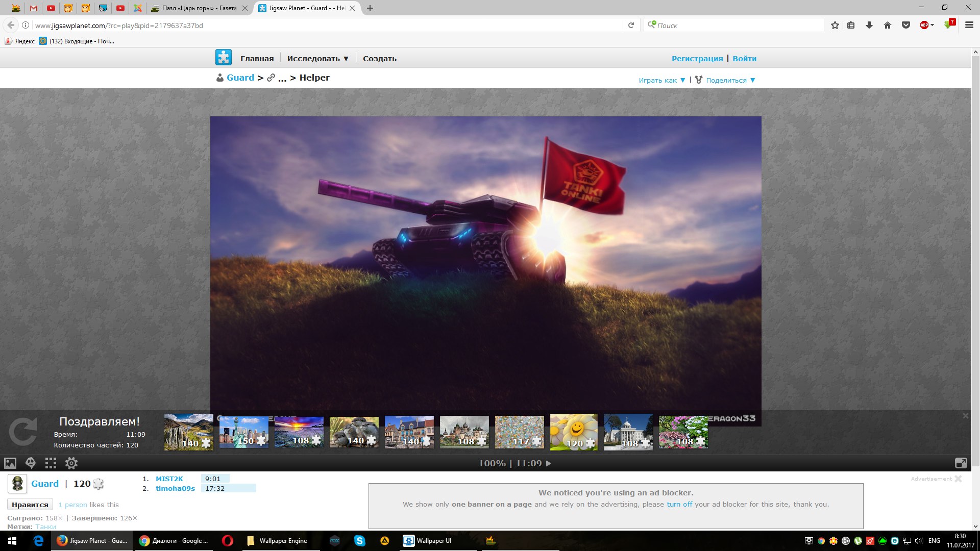The width and height of the screenshot is (980, 551).
Task: Open Guard's profile from the breadcrumb
Action: 240,78
